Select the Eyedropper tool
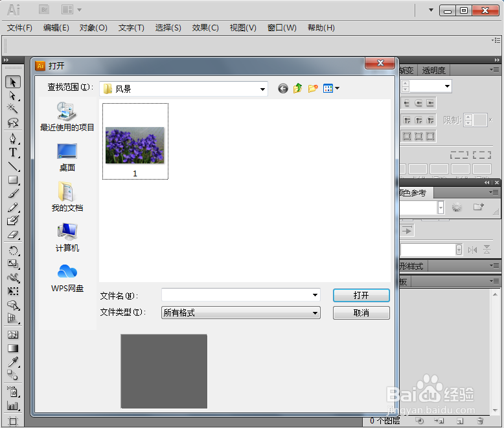The image size is (504, 428). point(13,362)
